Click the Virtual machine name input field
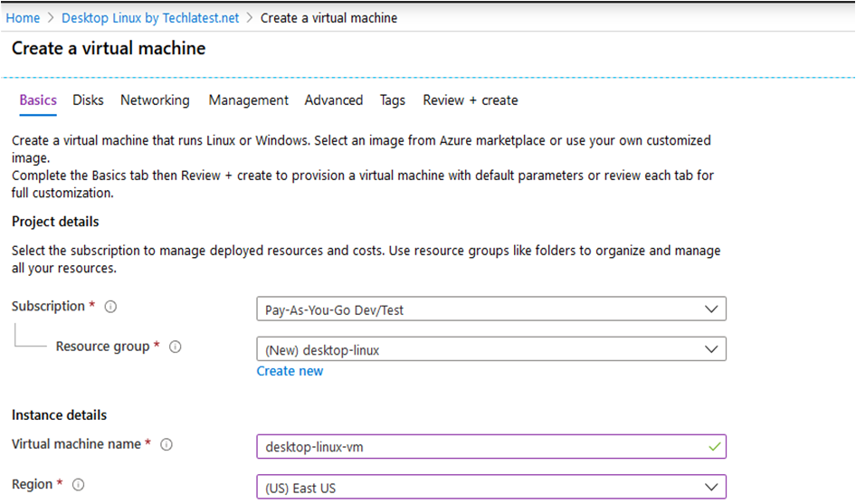Viewport: 856px width, 504px height. (x=490, y=447)
